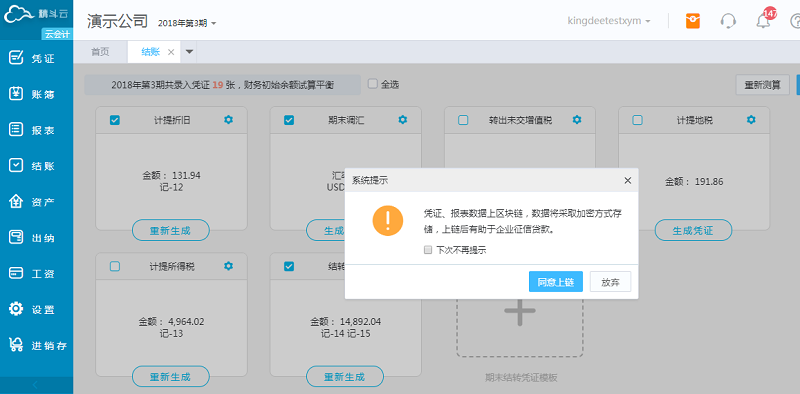The image size is (800, 394).
Task: Click the 放弃 button
Action: (610, 282)
